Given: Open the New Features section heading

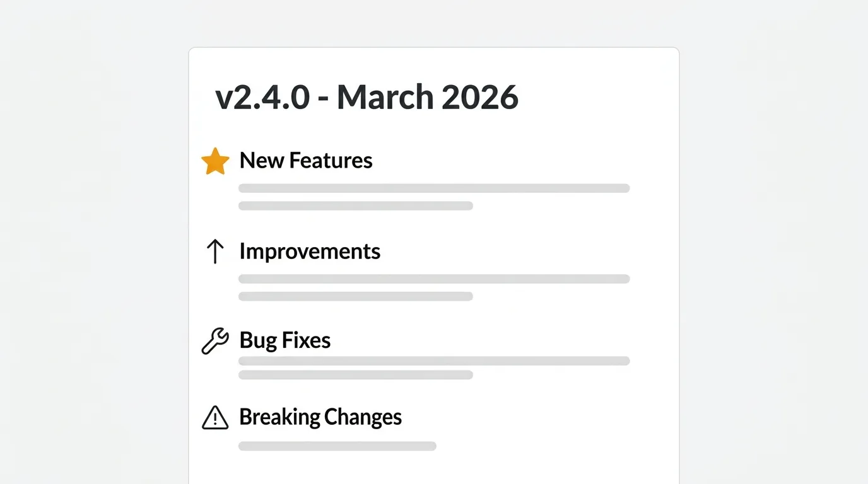Looking at the screenshot, I should 306,161.
